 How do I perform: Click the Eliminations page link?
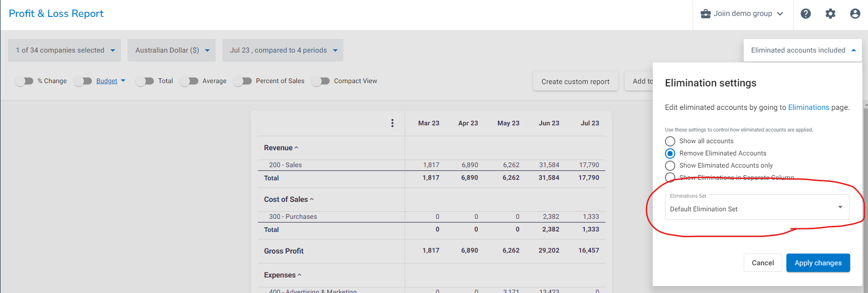point(808,108)
